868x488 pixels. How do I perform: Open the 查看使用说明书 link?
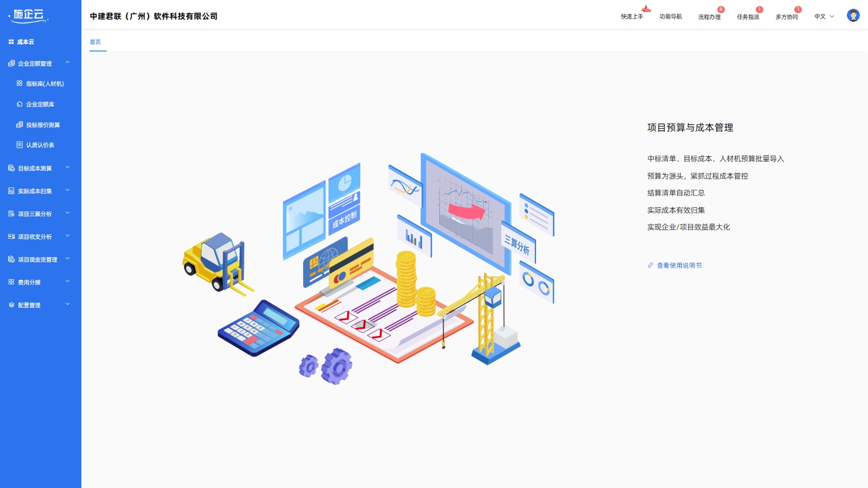[679, 265]
